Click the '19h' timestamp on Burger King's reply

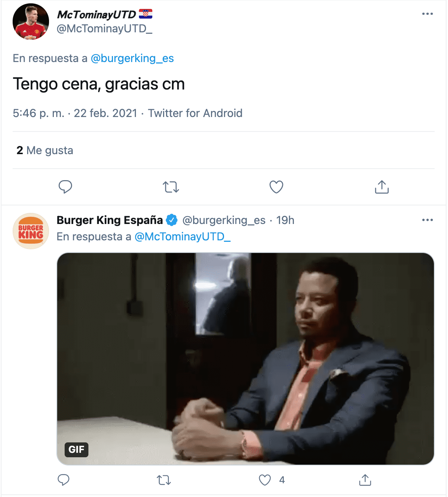(285, 220)
